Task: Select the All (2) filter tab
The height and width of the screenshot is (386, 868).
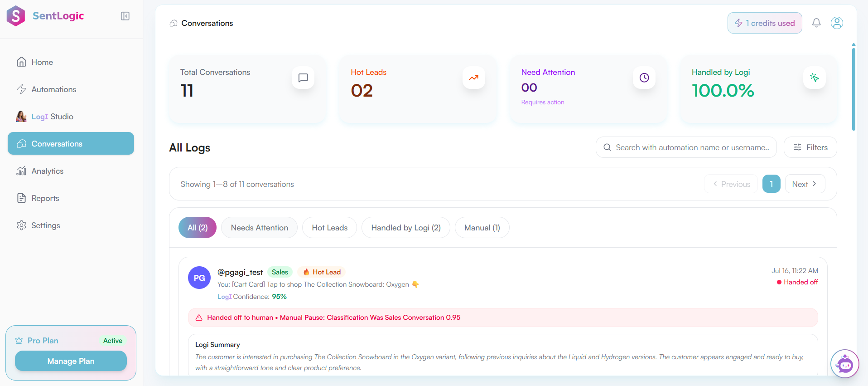Action: click(198, 228)
